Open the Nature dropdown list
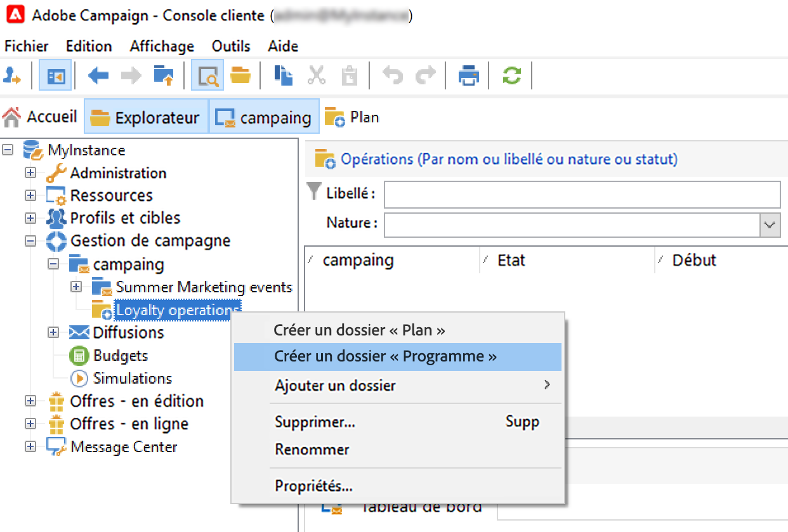 (x=770, y=224)
